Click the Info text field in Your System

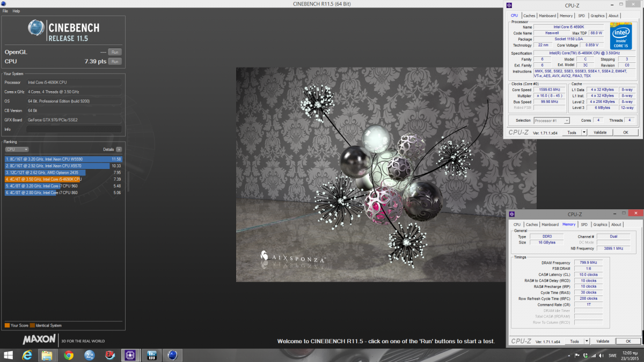click(x=74, y=129)
